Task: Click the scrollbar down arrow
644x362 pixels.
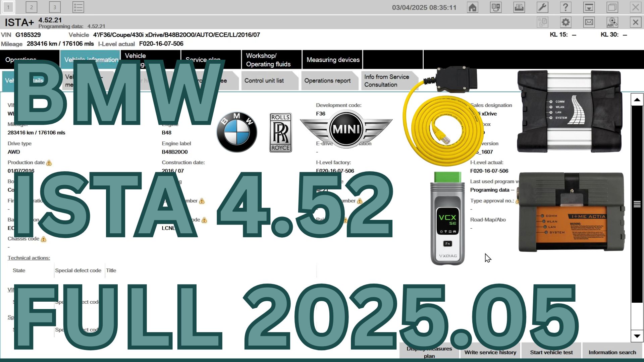Action: click(637, 336)
